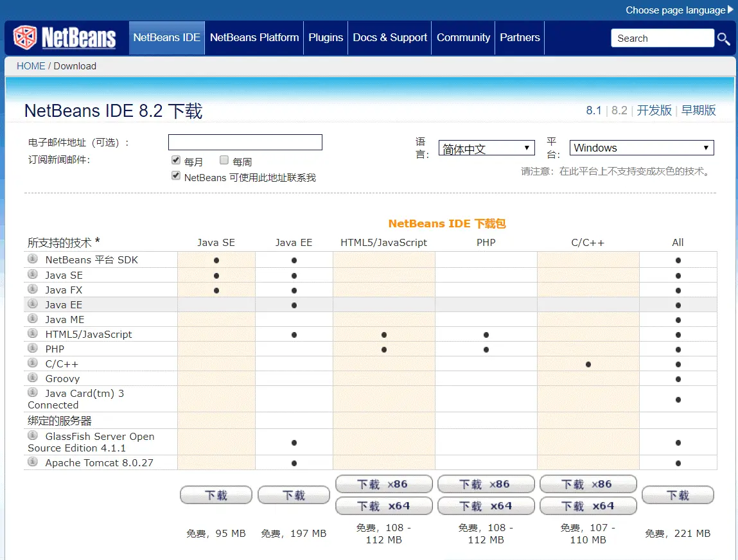Download PHP x86 bundle
738x560 pixels.
coord(486,484)
